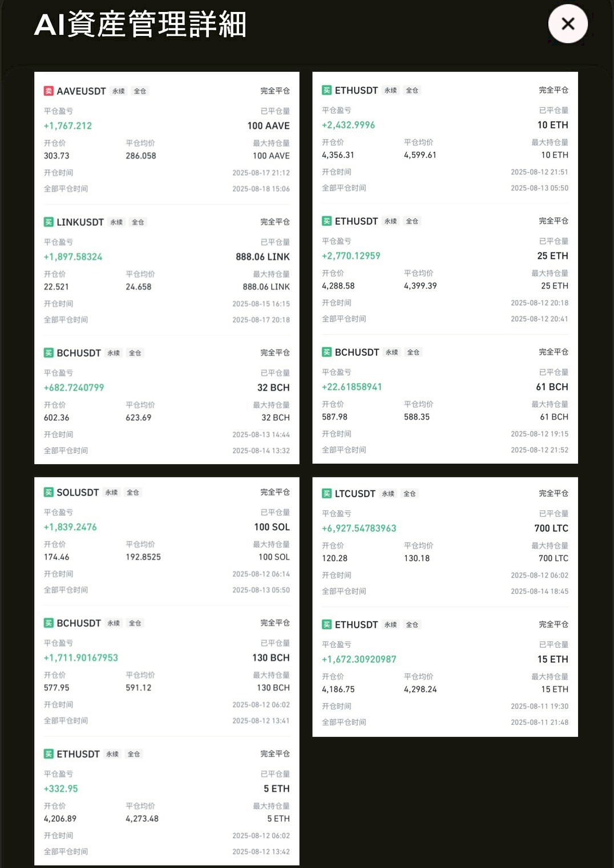The width and height of the screenshot is (614, 868).
Task: Close the AI資産管理詳細 dialog
Action: (567, 24)
